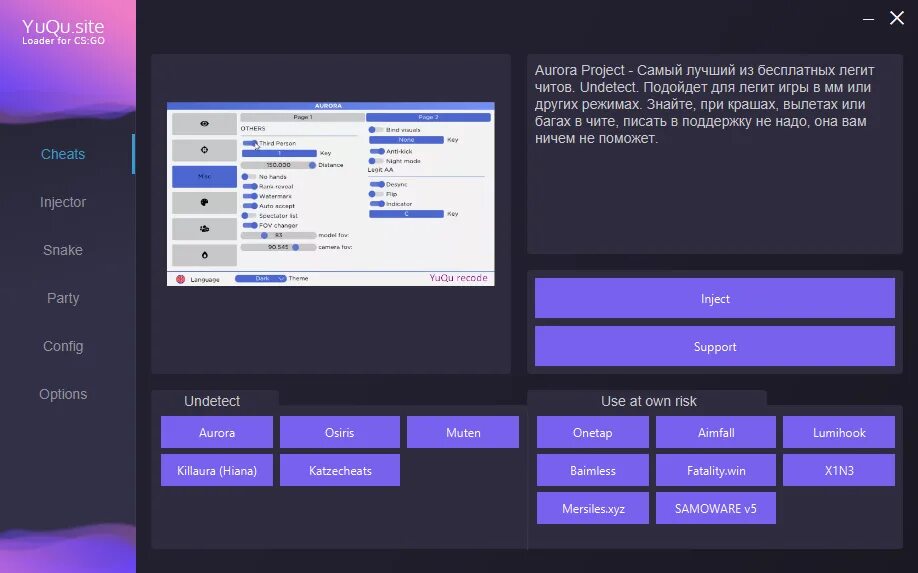Select the Misc tab in Aurora preview

coord(204,176)
